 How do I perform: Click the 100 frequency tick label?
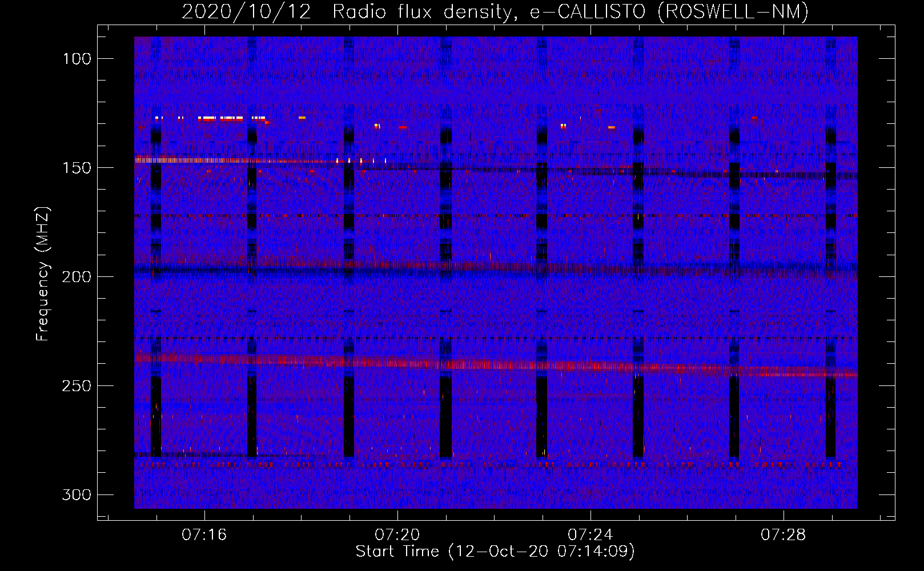click(x=76, y=59)
